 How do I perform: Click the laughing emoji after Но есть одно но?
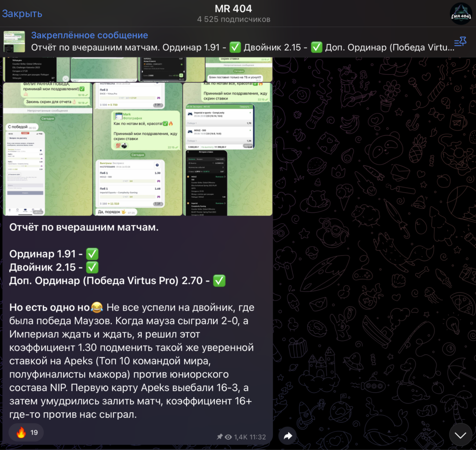click(x=97, y=307)
